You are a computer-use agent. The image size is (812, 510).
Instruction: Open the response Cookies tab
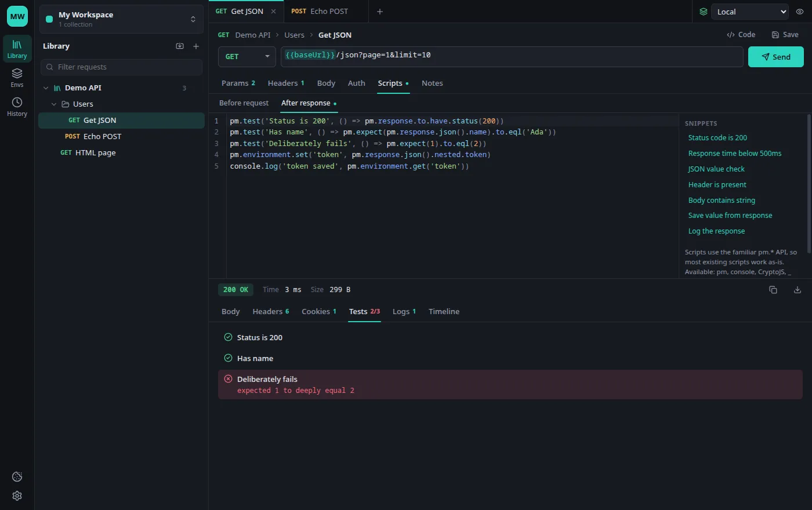point(319,312)
